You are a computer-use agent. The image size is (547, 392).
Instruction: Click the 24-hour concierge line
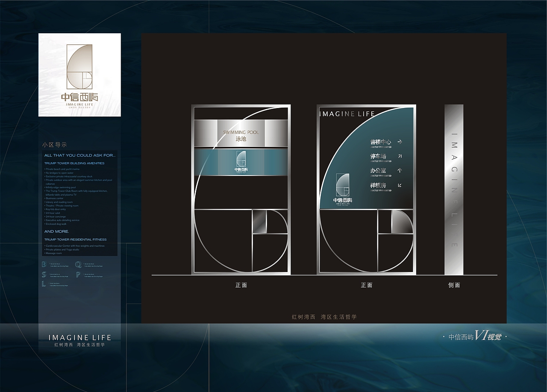point(56,216)
